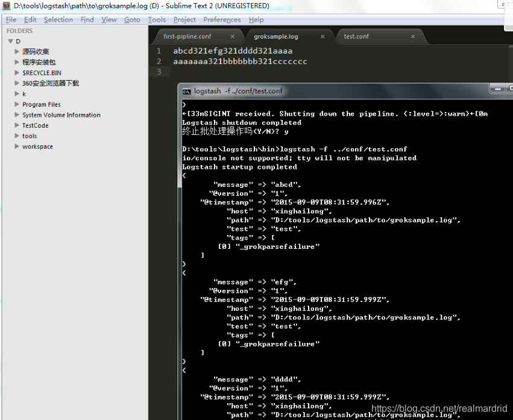Open the Help menu
The width and height of the screenshot is (513, 420).
click(256, 20)
